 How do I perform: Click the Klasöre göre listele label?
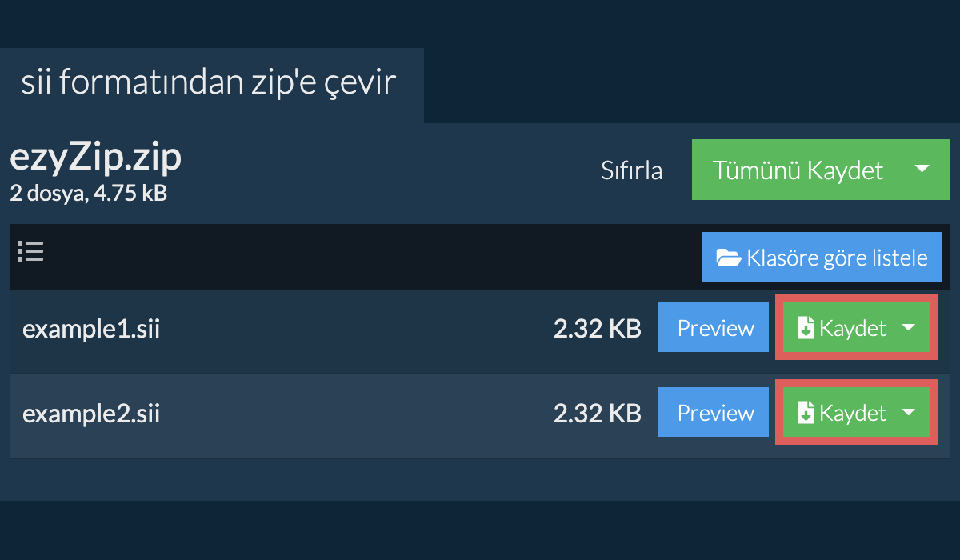click(x=837, y=258)
